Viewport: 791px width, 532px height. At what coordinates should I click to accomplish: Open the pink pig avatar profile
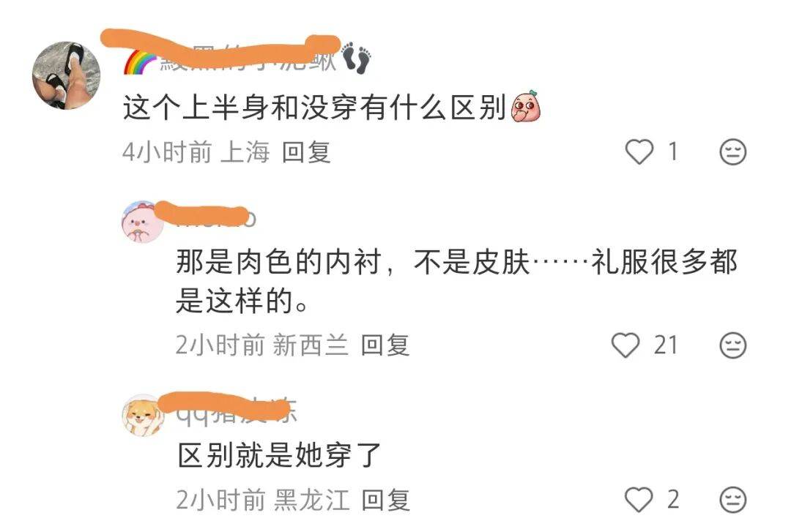pos(143,222)
